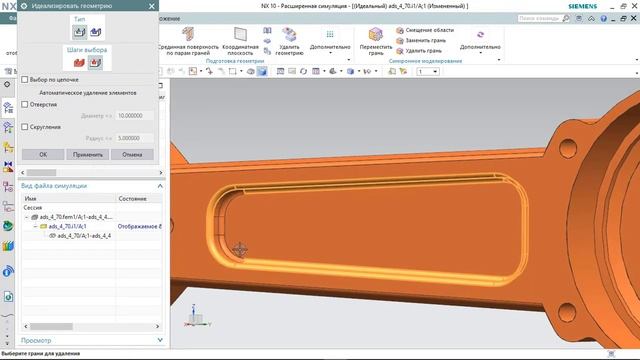640x360 pixels.
Task: Click Имя column header
Action: (69, 199)
